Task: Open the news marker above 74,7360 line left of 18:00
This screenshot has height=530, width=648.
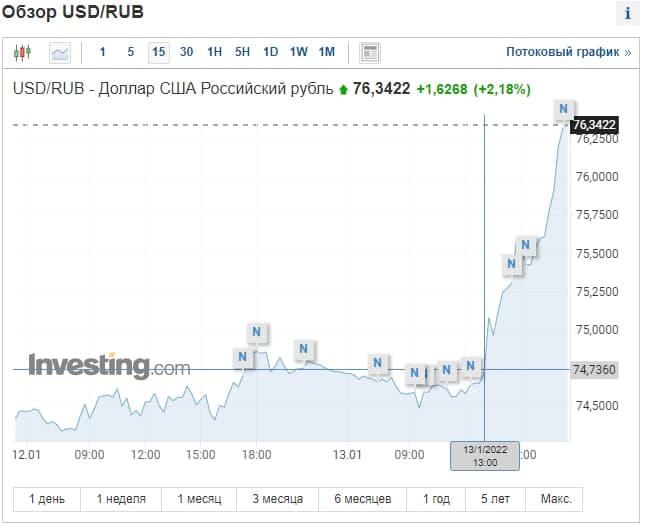Action: (x=242, y=356)
